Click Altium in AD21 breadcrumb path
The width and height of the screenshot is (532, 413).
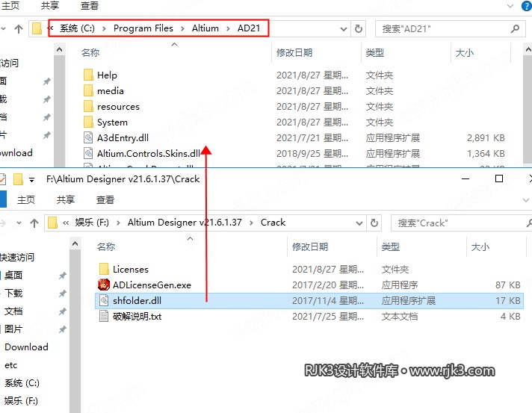(x=205, y=28)
